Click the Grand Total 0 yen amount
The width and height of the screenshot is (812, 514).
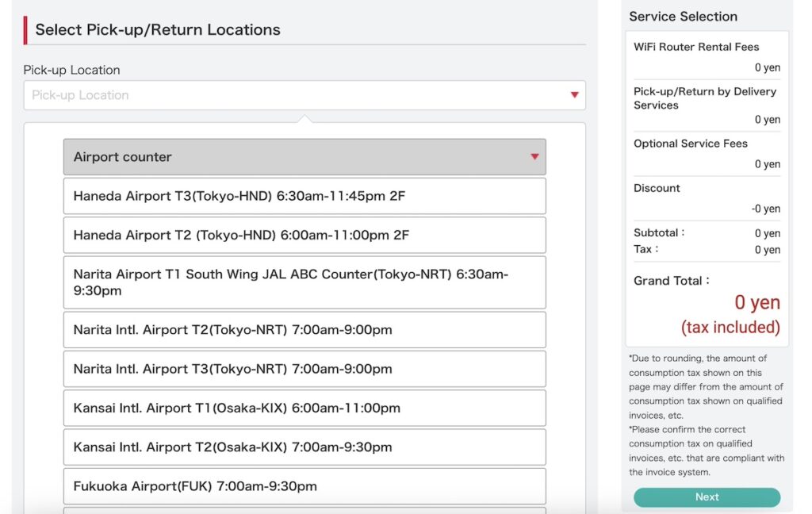coord(756,303)
